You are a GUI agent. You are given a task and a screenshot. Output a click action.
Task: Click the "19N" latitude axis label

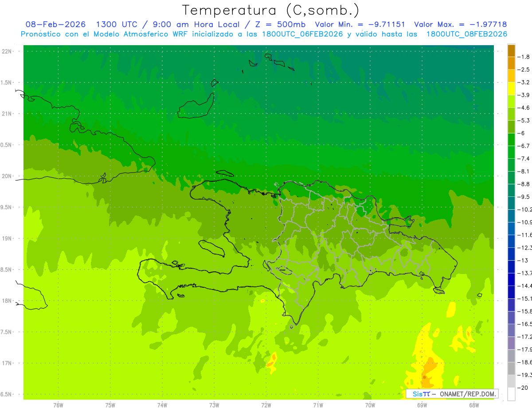coord(7,239)
